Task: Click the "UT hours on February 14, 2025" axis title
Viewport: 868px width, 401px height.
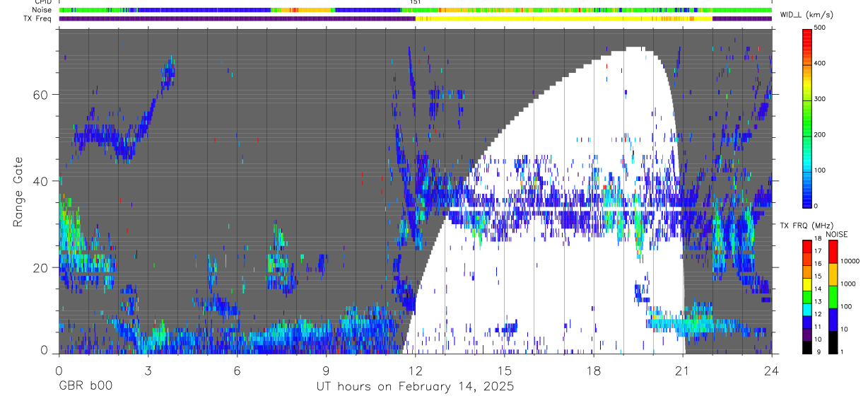Action: tap(415, 388)
